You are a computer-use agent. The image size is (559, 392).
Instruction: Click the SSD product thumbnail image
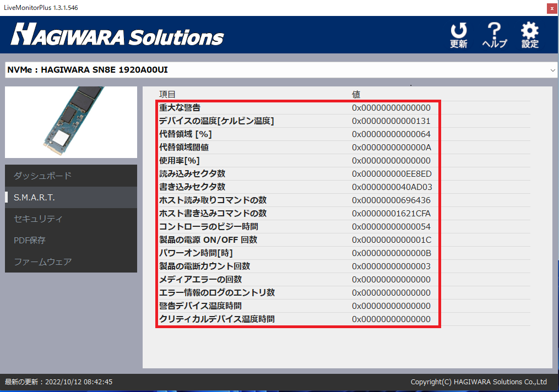[71, 122]
